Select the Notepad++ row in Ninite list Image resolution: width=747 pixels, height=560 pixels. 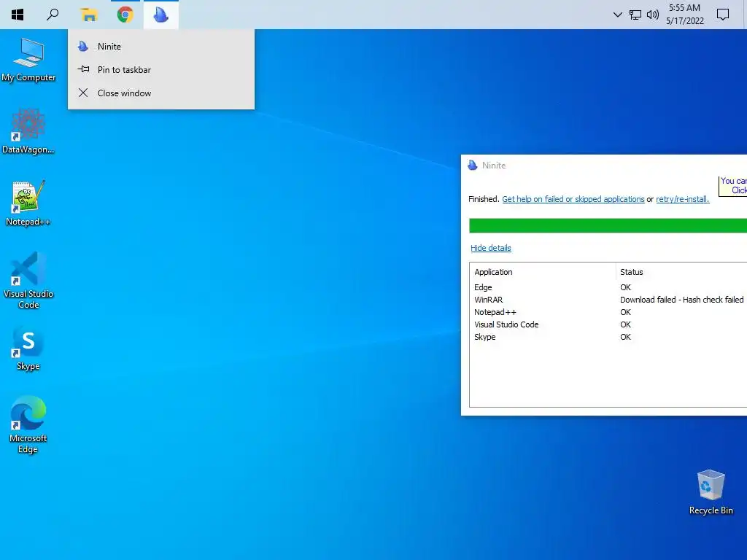point(608,312)
